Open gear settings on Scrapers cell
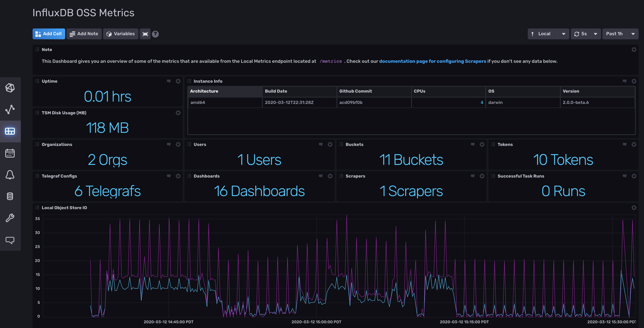Screen dimensions: 644x328 pos(482,176)
